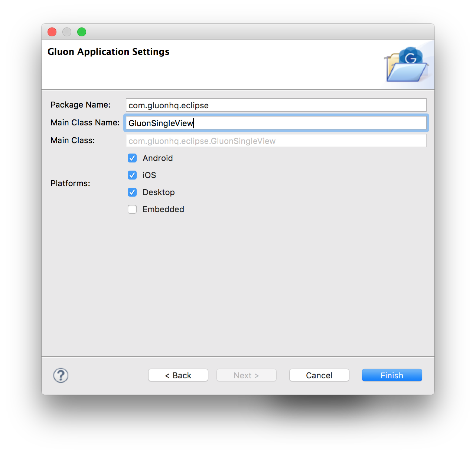Click the disabled Next button
Viewport: 476px width, 454px height.
247,375
